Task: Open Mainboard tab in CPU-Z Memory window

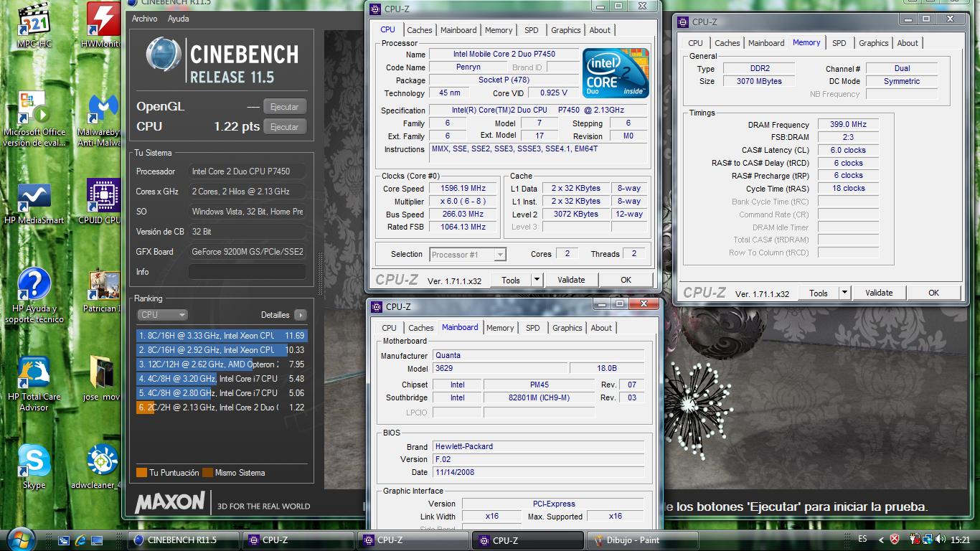Action: [x=766, y=43]
